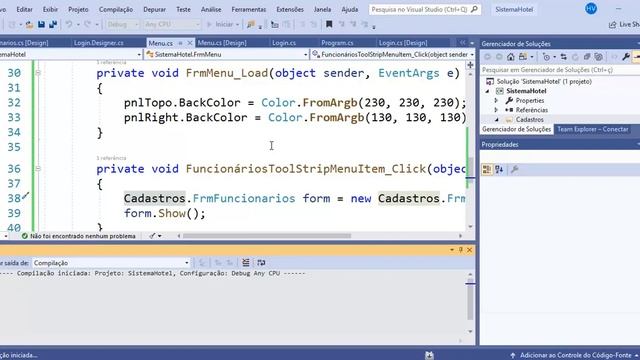Open the Compilação menu
Image resolution: width=640 pixels, height=360 pixels.
(116, 9)
